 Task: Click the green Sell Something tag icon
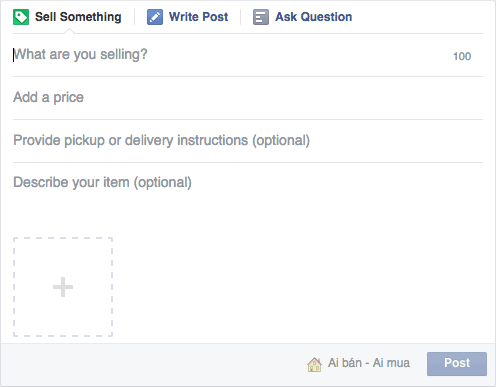click(x=21, y=17)
